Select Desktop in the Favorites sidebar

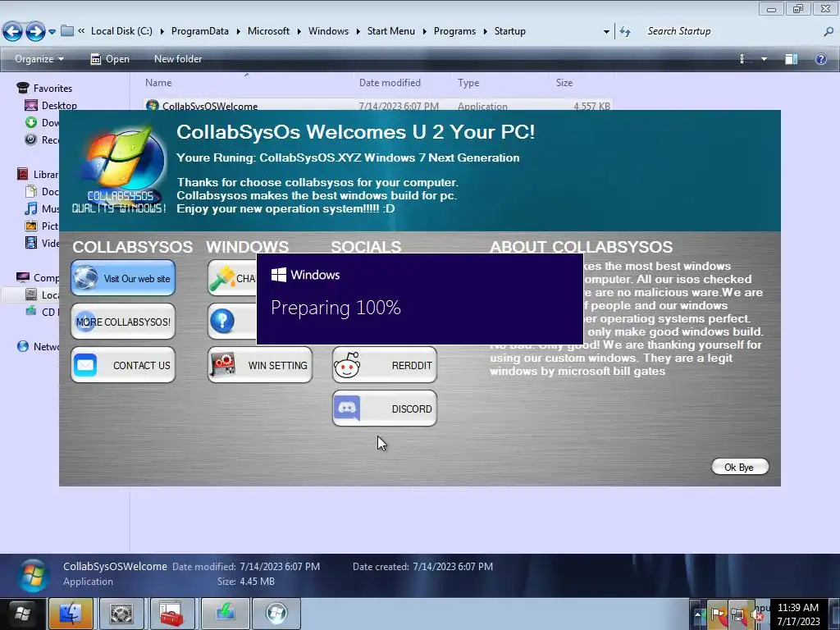[x=59, y=106]
